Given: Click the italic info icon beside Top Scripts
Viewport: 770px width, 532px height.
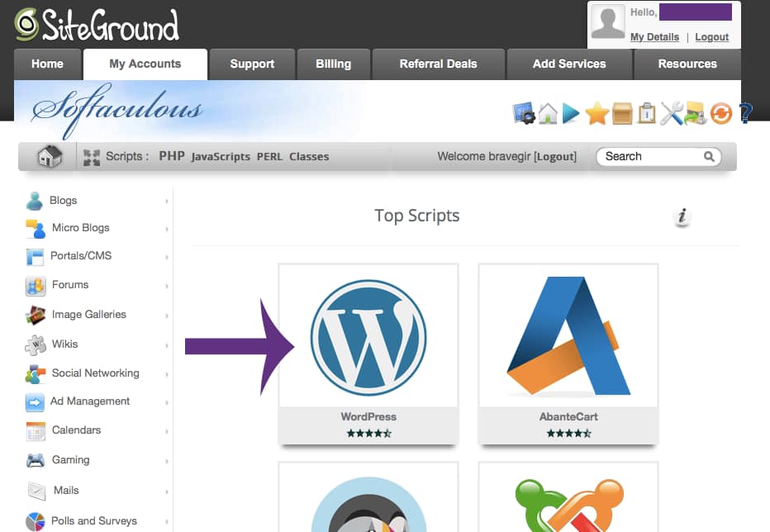Looking at the screenshot, I should pos(682,216).
